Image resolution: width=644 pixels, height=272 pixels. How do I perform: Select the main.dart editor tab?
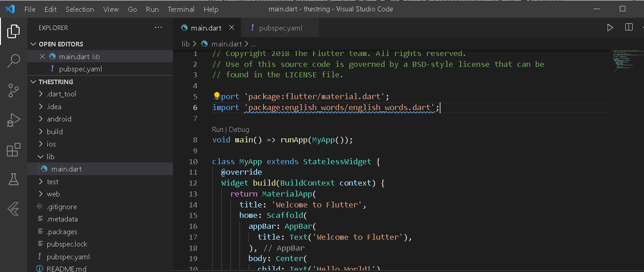coord(206,28)
